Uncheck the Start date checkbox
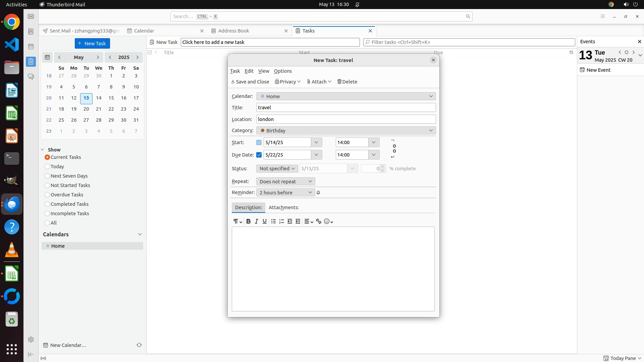The width and height of the screenshot is (644, 362). 259,142
